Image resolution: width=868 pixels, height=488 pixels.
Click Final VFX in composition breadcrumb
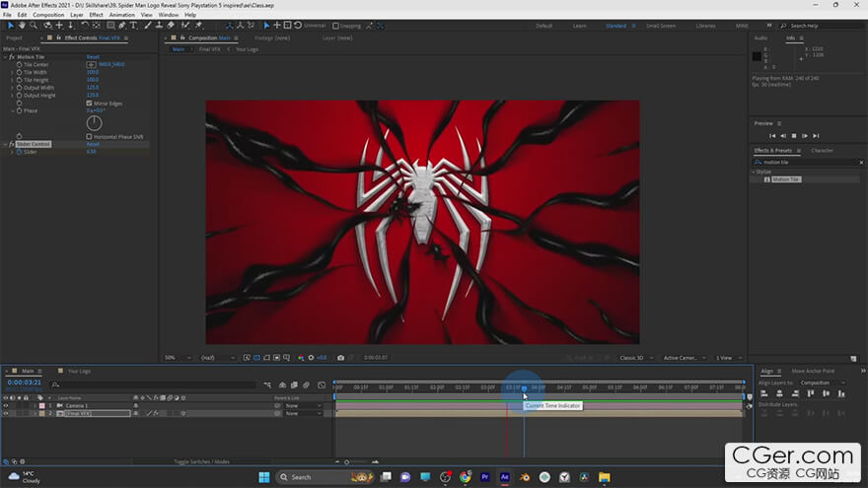(x=210, y=49)
